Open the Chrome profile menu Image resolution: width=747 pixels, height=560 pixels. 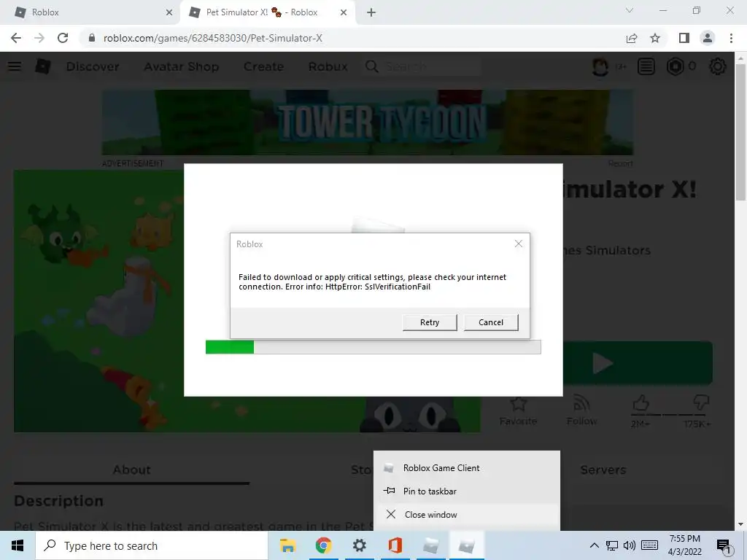pyautogui.click(x=708, y=38)
